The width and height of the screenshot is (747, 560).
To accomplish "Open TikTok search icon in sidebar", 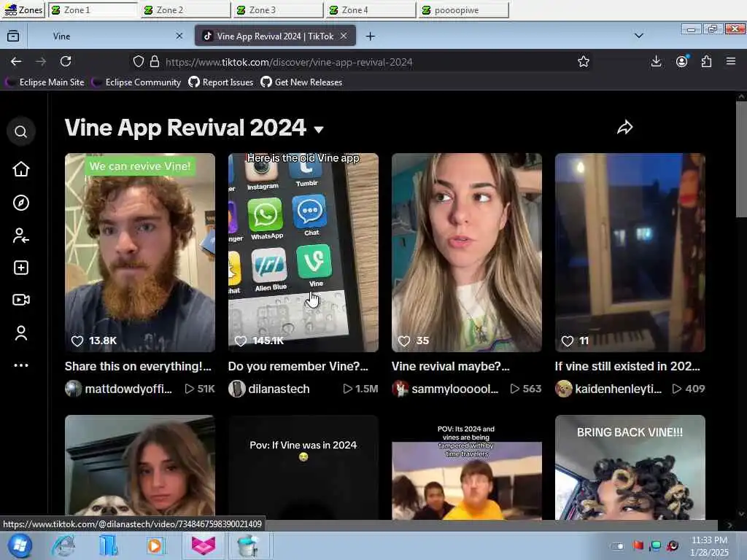I will pyautogui.click(x=20, y=131).
